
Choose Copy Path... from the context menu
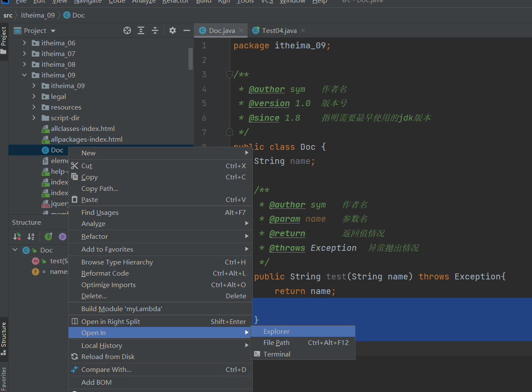(160, 188)
